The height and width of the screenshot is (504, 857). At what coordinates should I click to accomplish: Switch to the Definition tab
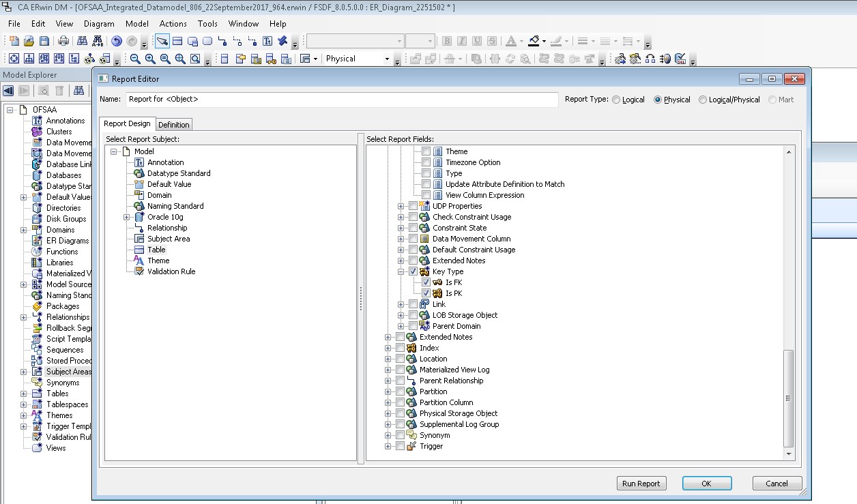(x=173, y=125)
